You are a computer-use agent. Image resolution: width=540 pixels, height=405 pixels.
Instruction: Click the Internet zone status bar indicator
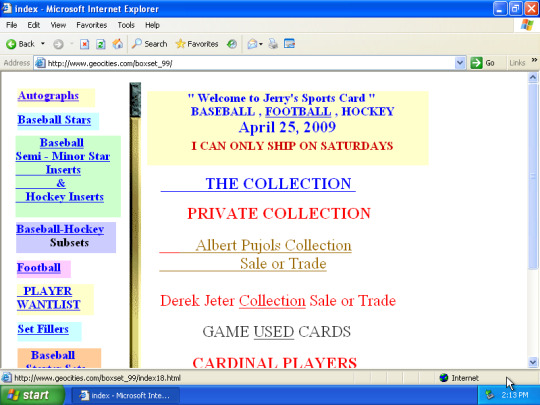click(x=459, y=378)
